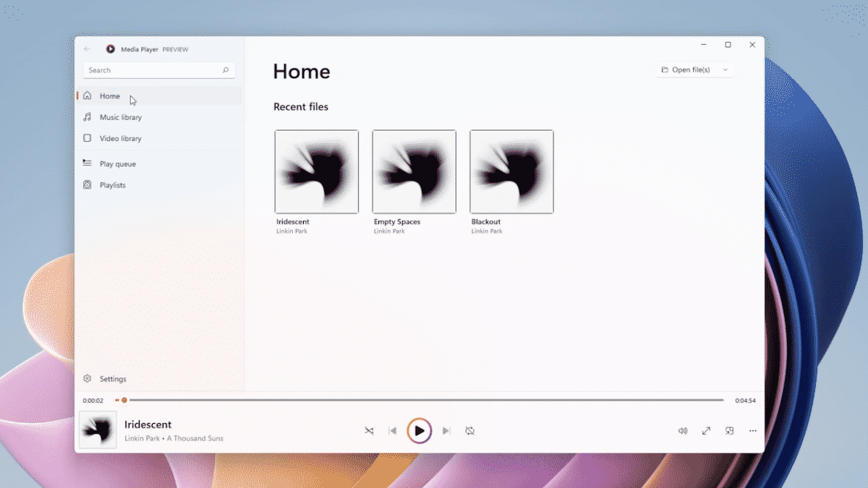This screenshot has height=488, width=868.
Task: Open mini player mode
Action: tap(730, 431)
